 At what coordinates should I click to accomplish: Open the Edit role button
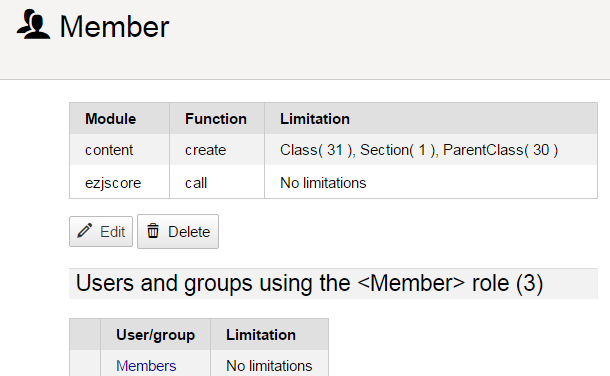point(101,232)
